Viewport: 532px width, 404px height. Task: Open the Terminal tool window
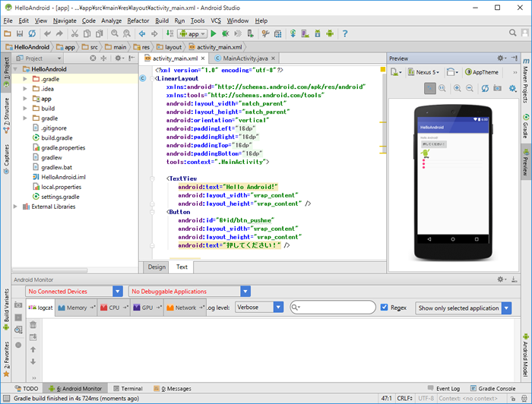coord(128,388)
